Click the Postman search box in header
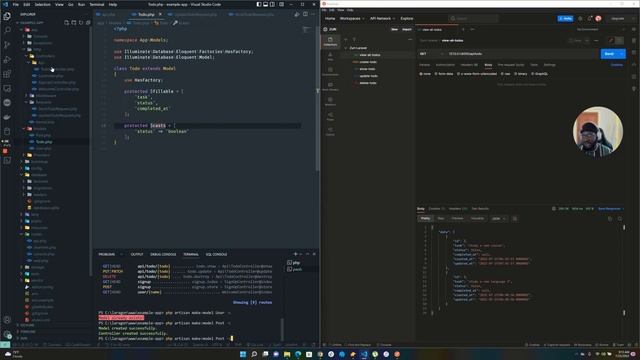Image resolution: width=640 pixels, height=360 pixels. pyautogui.click(x=473, y=18)
